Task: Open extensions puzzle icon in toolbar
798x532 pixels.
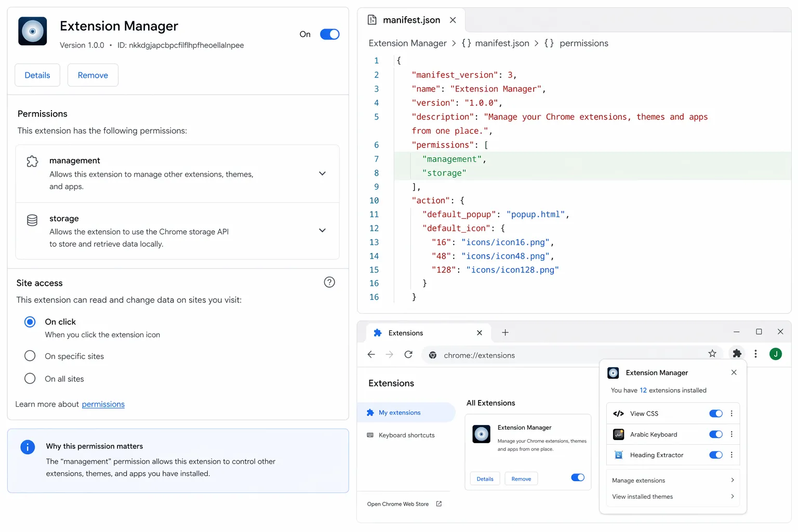Action: pos(737,354)
